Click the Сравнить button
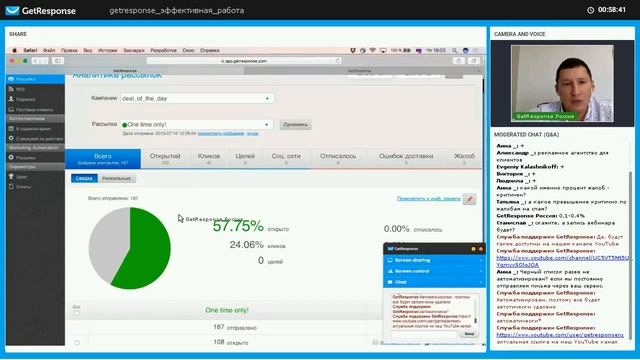Screen dimensions: 640x360 tap(295, 124)
